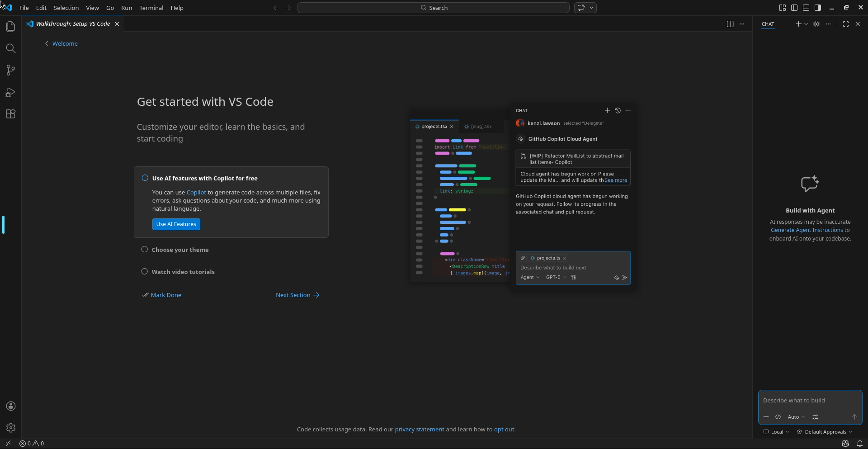Open the Search view in activity bar
This screenshot has height=449, width=868.
pyautogui.click(x=10, y=48)
